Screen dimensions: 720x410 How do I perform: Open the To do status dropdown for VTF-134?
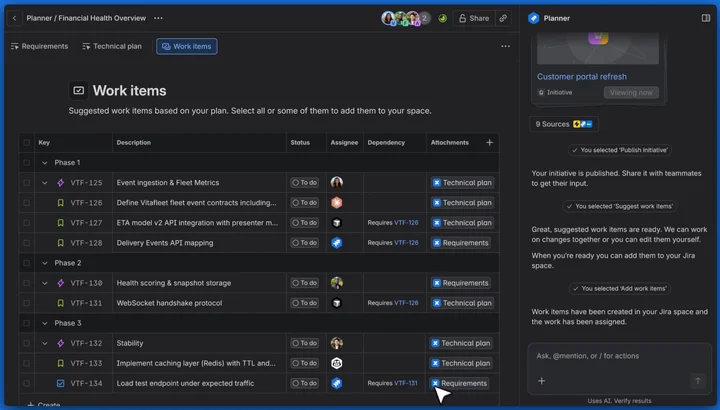pos(304,383)
